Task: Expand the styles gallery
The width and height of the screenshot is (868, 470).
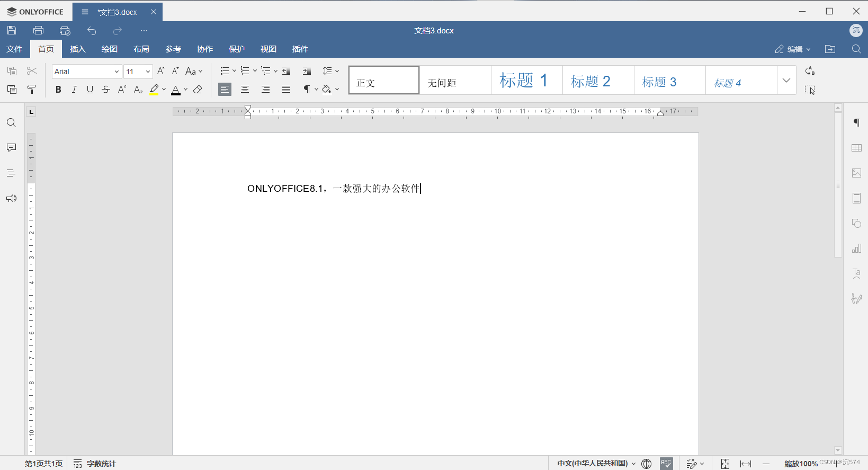Action: 786,80
